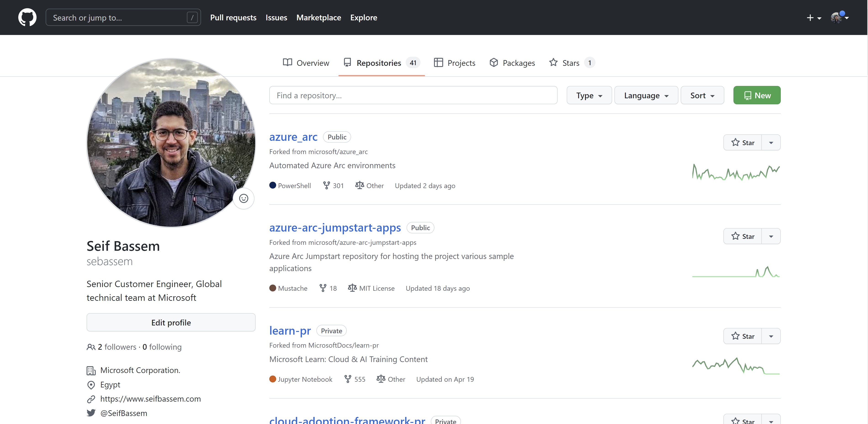Viewport: 868px width, 424px height.
Task: Expand star list dropdown for azure_arc
Action: click(771, 142)
